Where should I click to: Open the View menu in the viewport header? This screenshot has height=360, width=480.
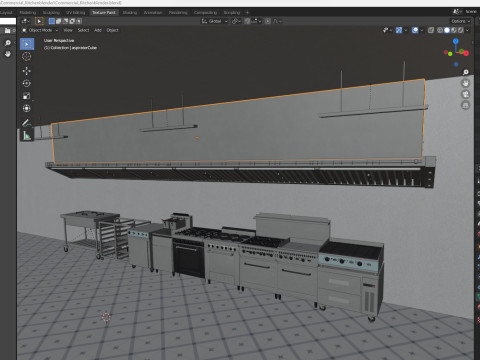[x=68, y=30]
